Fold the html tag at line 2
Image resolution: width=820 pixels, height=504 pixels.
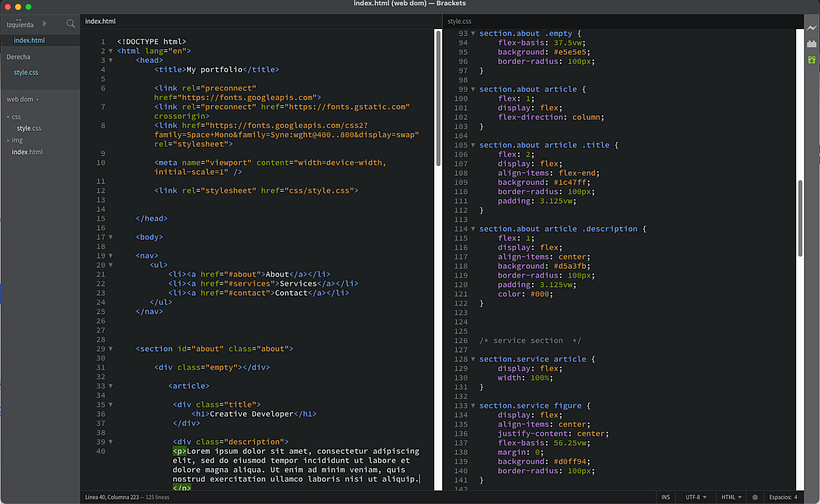[x=110, y=51]
